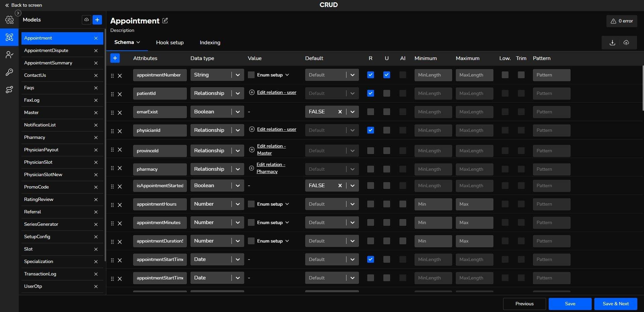Viewport: 644px width, 312px height.
Task: Delete the UserOtp model
Action: pyautogui.click(x=96, y=287)
